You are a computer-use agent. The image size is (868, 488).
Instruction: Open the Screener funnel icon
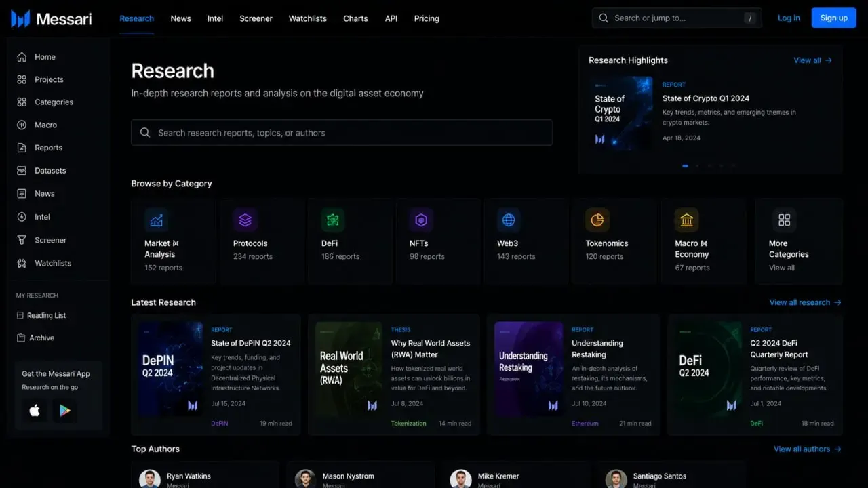coord(22,240)
